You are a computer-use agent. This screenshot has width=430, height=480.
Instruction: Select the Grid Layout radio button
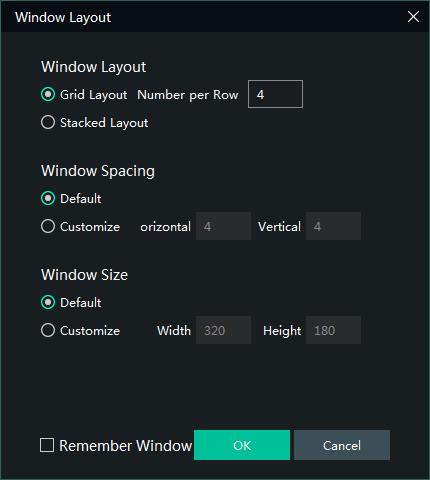48,94
